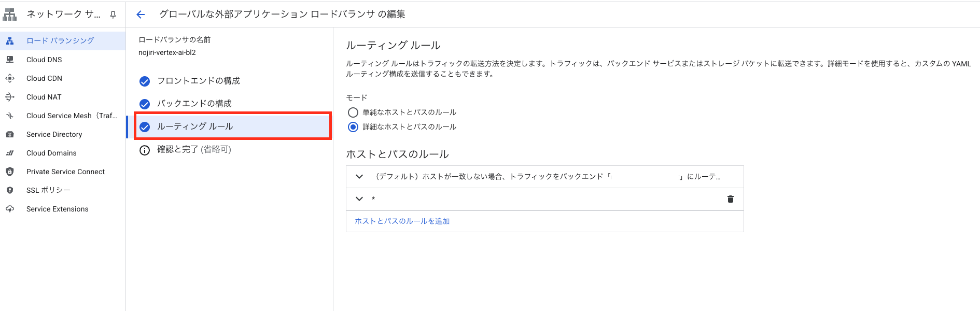This screenshot has height=311, width=980.
Task: Click the Cloud CDN sidebar icon
Action: [10, 78]
